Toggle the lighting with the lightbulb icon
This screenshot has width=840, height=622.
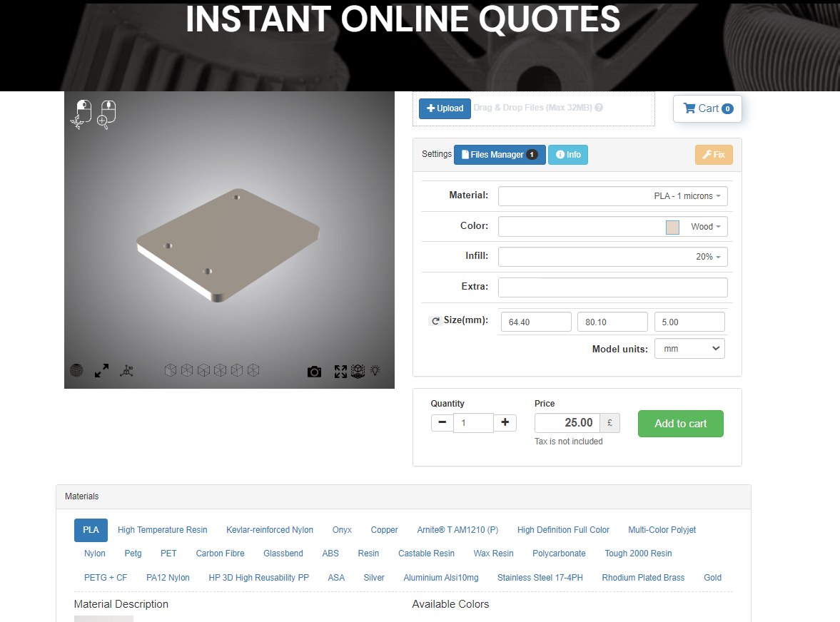tap(375, 371)
